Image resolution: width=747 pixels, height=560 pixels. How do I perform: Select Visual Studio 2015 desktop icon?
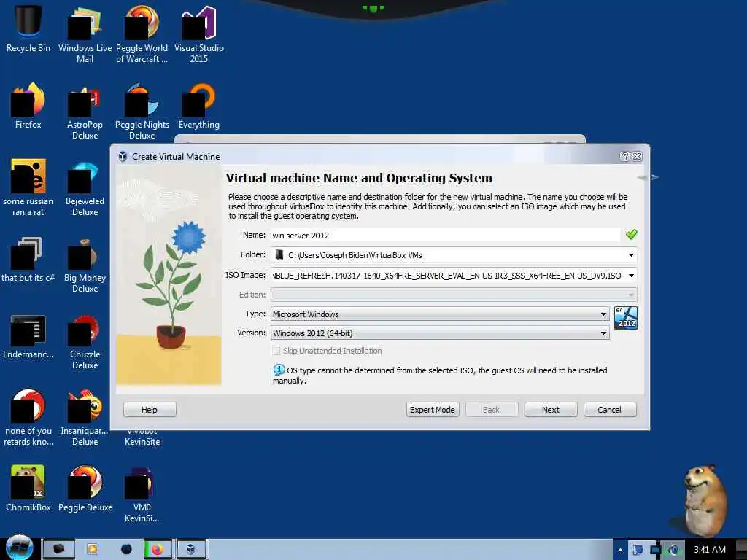[x=198, y=34]
